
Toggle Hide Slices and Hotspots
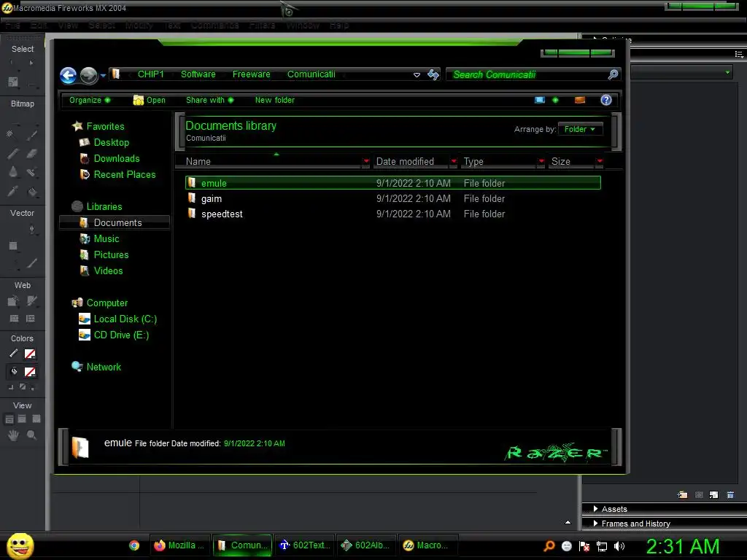tap(15, 318)
